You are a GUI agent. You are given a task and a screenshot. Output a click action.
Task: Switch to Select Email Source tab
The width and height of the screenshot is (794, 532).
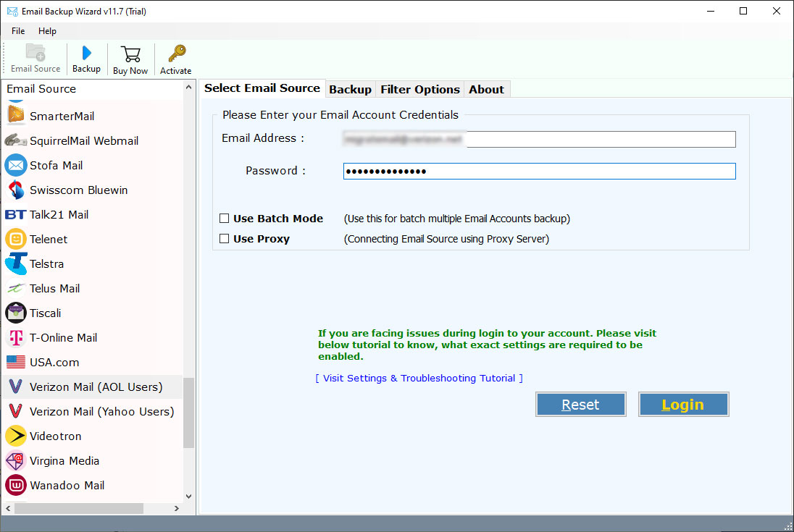[x=262, y=88]
